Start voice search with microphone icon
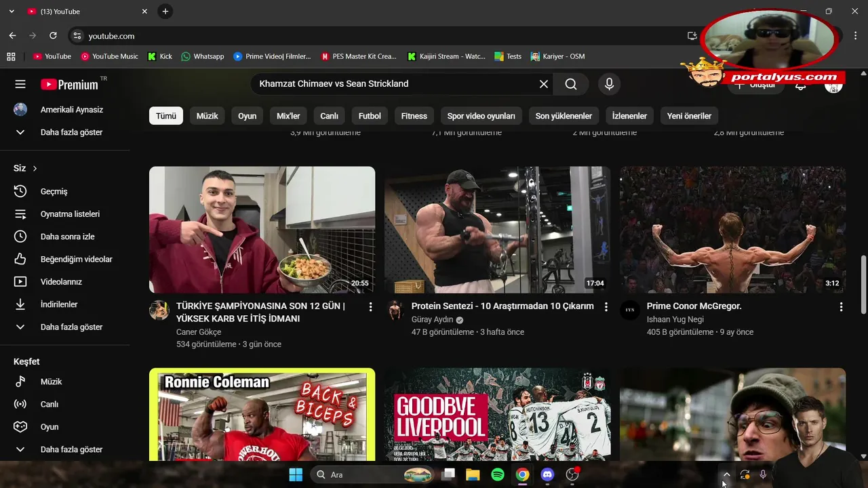This screenshot has width=868, height=488. pos(609,84)
